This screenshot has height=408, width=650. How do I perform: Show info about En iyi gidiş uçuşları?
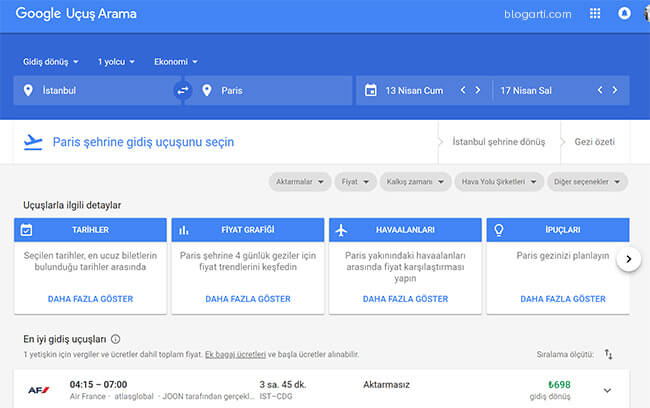[116, 339]
